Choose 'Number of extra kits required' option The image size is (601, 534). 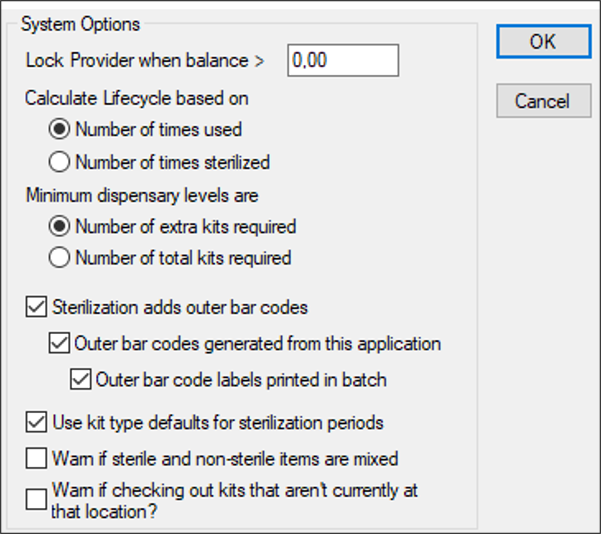(59, 226)
